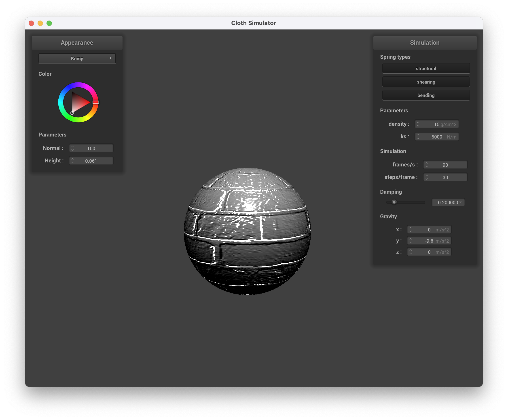Click the chevron on the Bump dropdown

(x=110, y=58)
